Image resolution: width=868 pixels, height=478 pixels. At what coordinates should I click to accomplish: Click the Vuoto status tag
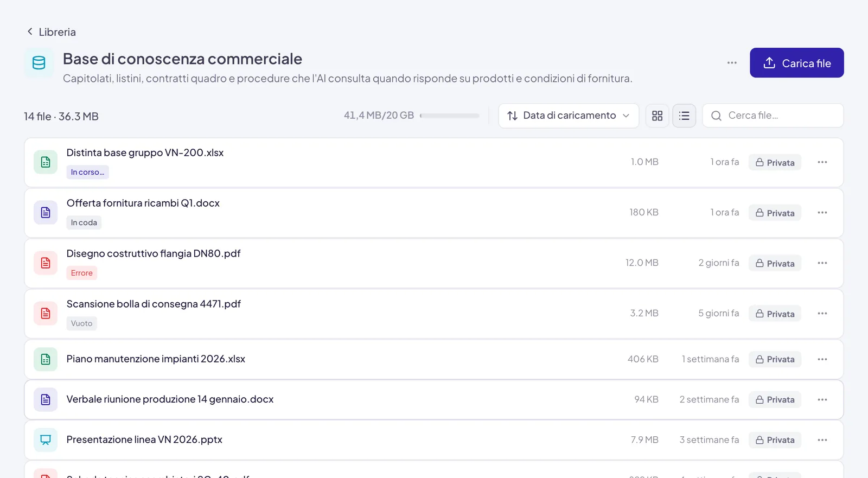coord(82,323)
